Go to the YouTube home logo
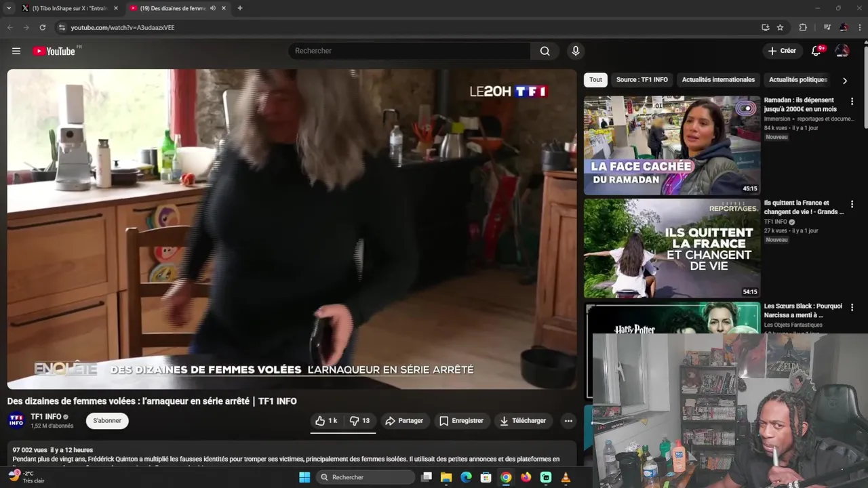The image size is (868, 488). point(56,51)
